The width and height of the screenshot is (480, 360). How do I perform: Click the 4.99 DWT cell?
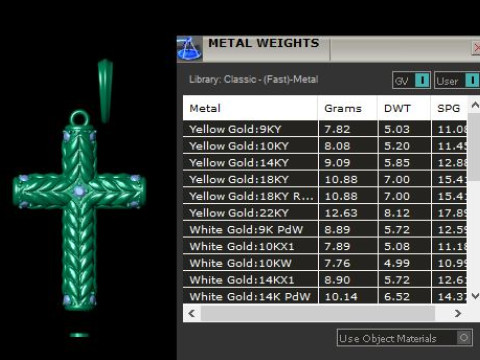coord(404,263)
